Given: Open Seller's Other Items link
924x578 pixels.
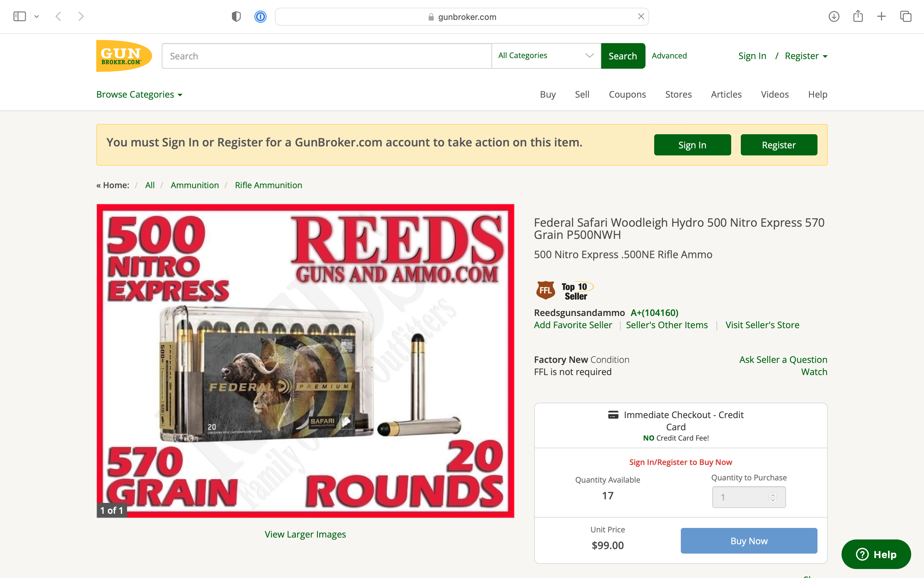Looking at the screenshot, I should click(x=667, y=325).
